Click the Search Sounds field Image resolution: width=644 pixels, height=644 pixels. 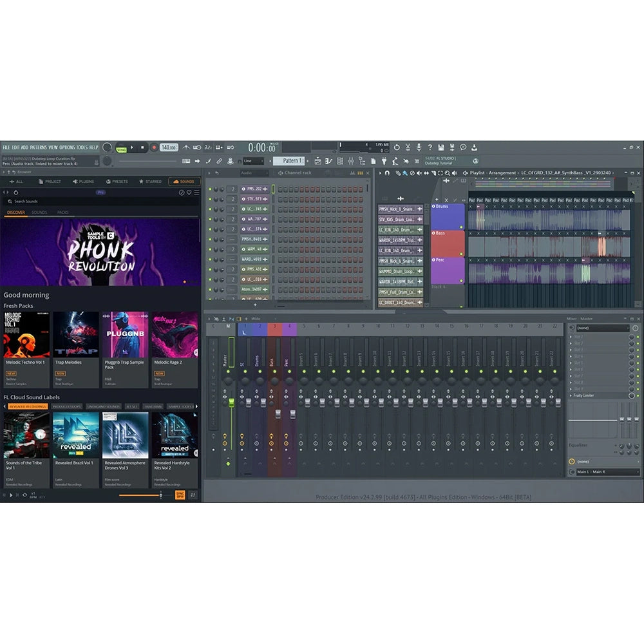100,201
